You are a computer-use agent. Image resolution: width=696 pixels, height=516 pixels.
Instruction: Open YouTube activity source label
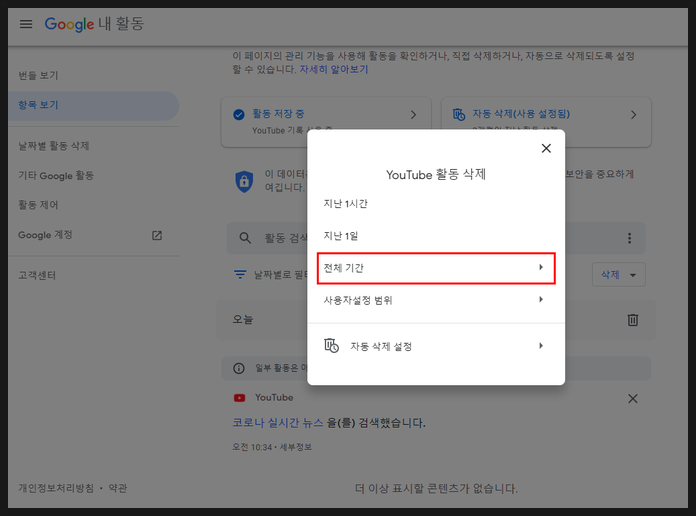(274, 398)
